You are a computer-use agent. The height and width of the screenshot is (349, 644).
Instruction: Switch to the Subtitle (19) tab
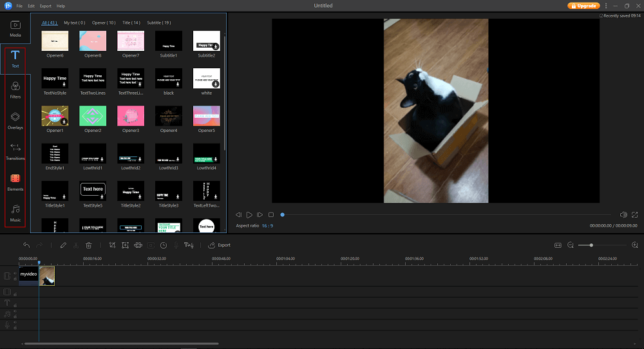pos(158,23)
